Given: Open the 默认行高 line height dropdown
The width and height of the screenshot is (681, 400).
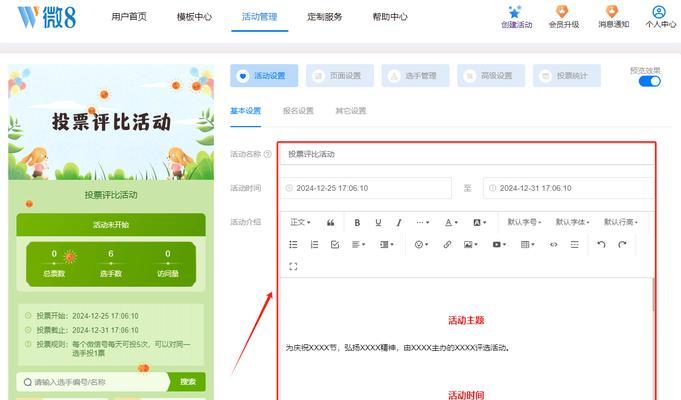Looking at the screenshot, I should pyautogui.click(x=621, y=222).
